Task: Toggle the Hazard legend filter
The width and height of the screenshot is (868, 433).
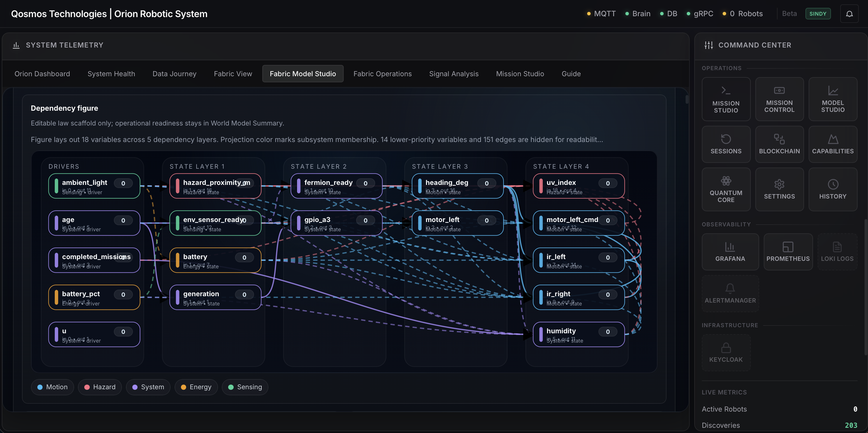Action: 99,387
